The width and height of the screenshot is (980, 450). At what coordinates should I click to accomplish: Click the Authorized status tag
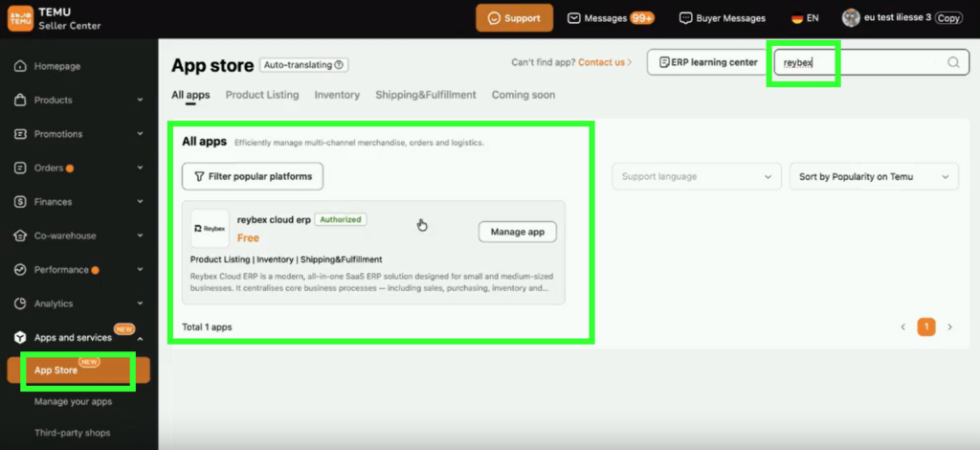pyautogui.click(x=341, y=219)
